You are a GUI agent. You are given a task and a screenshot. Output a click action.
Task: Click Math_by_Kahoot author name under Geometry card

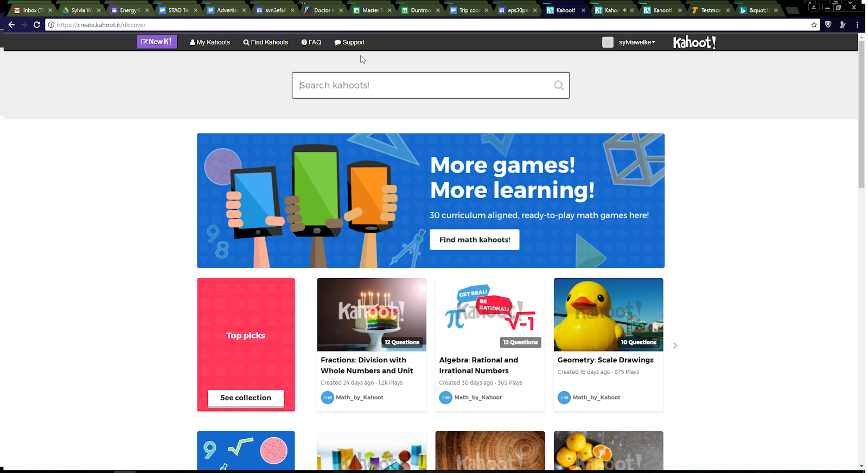point(596,398)
